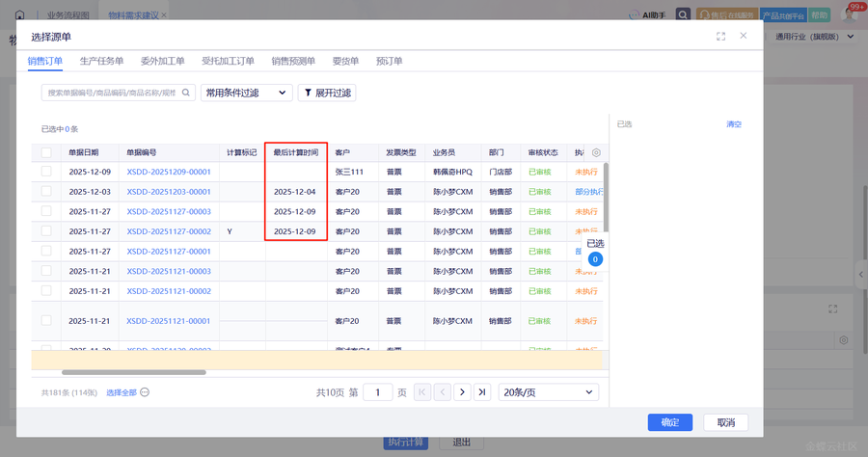Open order link XSDD-20251127-00002

[x=169, y=231]
